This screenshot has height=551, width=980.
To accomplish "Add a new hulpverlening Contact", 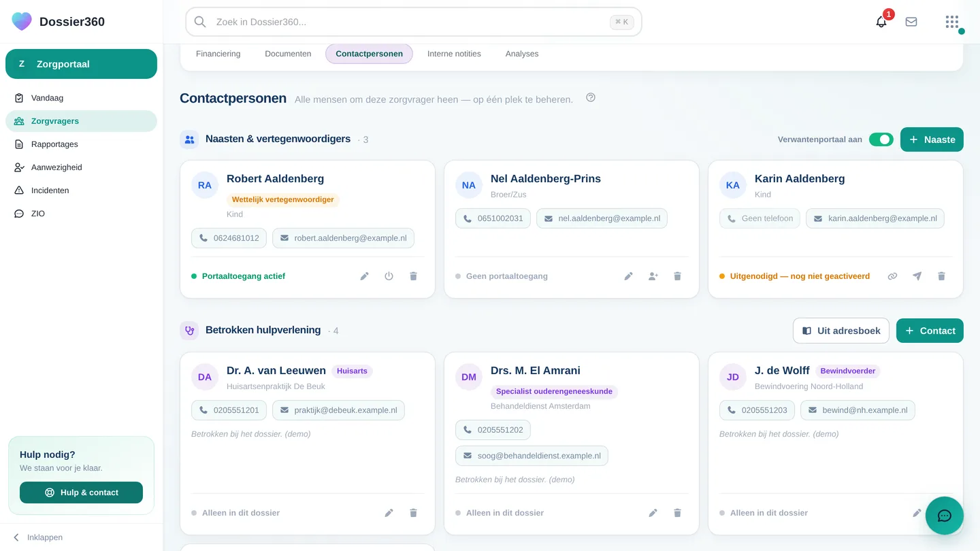I will point(930,331).
